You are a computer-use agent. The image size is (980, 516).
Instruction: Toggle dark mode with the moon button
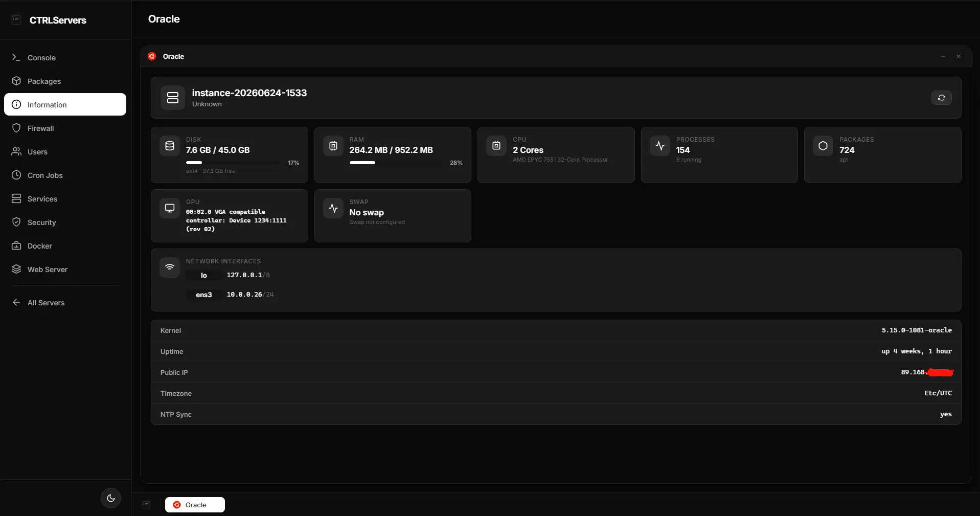click(x=111, y=498)
